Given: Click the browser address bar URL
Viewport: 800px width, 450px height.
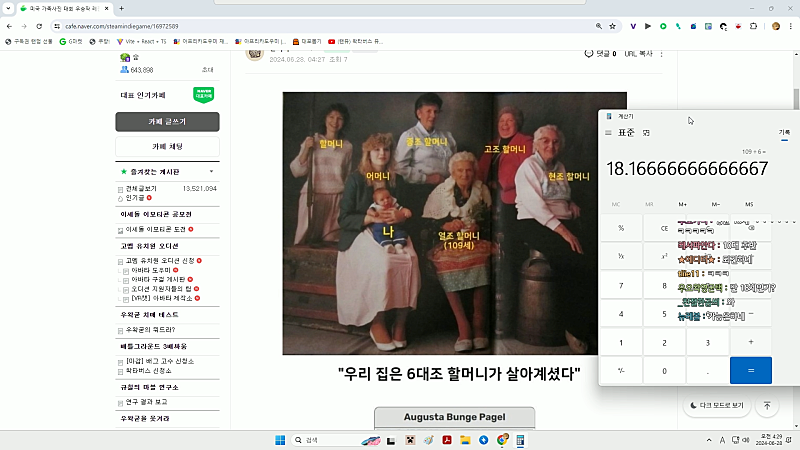Looking at the screenshot, I should coord(200,25).
